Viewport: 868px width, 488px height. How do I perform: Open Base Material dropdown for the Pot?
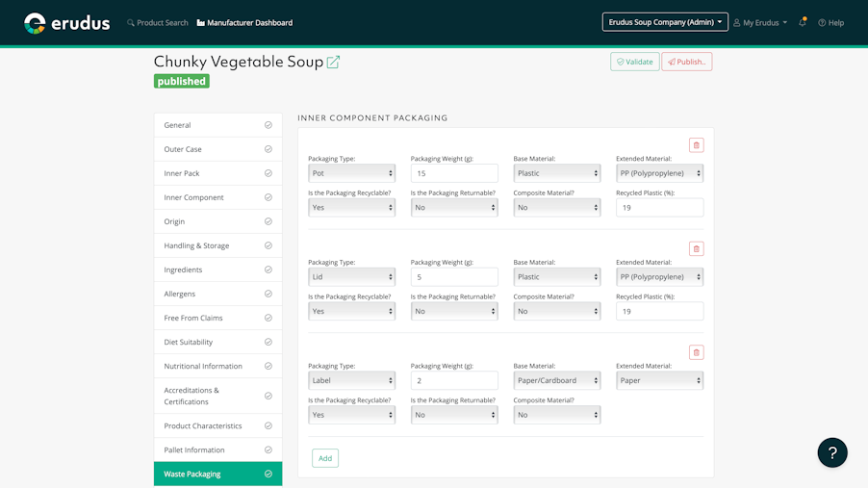click(x=557, y=173)
